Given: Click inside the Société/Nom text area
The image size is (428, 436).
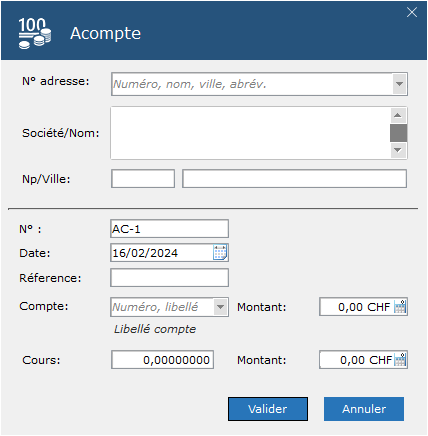Looking at the screenshot, I should [250, 133].
